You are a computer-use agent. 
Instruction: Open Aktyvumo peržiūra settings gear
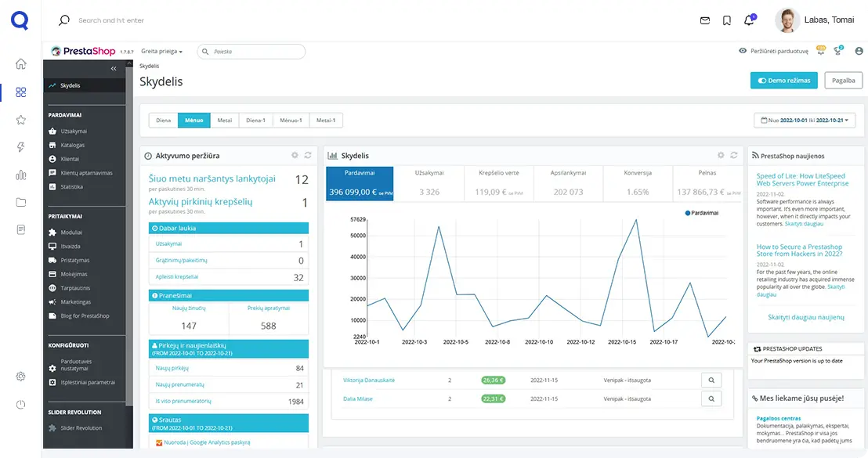(295, 156)
